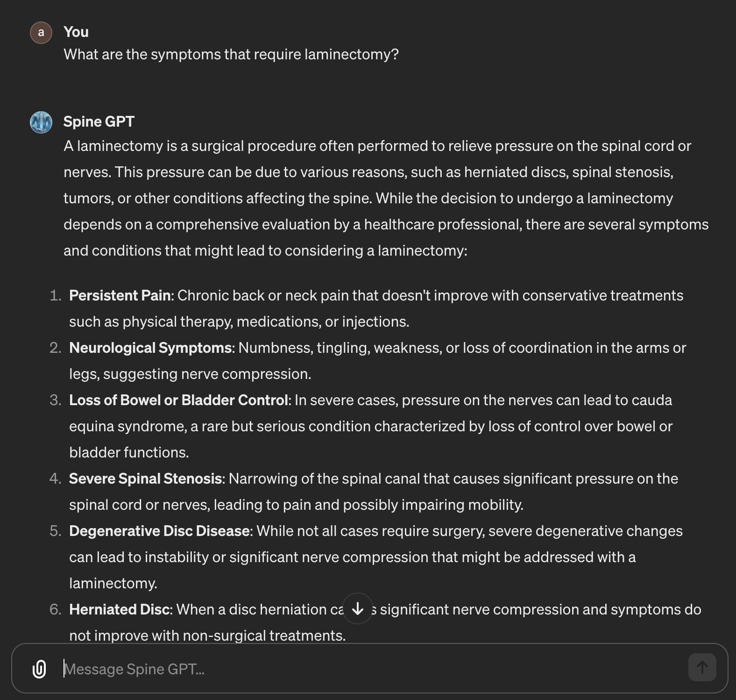
Task: Click the scroll-to-bottom down arrow
Action: tap(358, 608)
